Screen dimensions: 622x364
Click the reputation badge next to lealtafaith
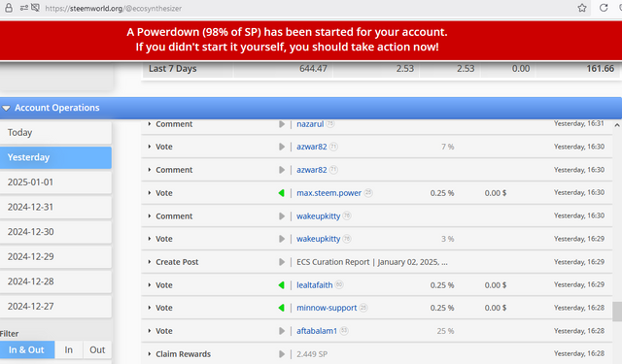339,284
